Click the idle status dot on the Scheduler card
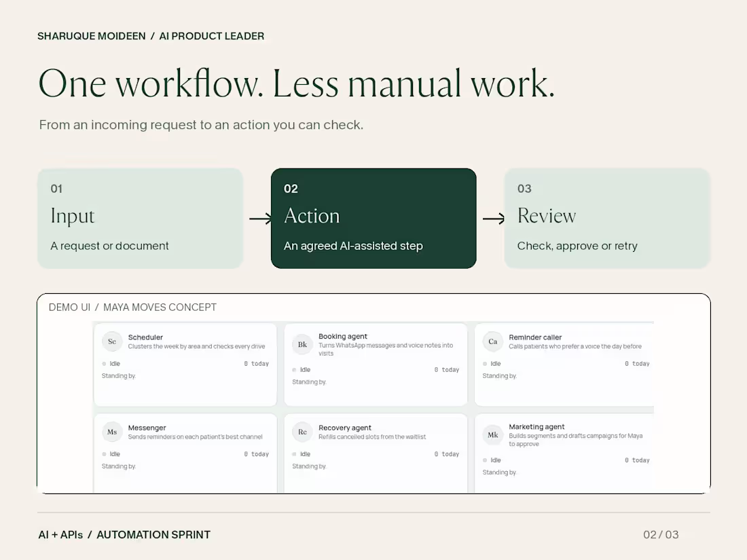This screenshot has width=747, height=560. point(104,364)
